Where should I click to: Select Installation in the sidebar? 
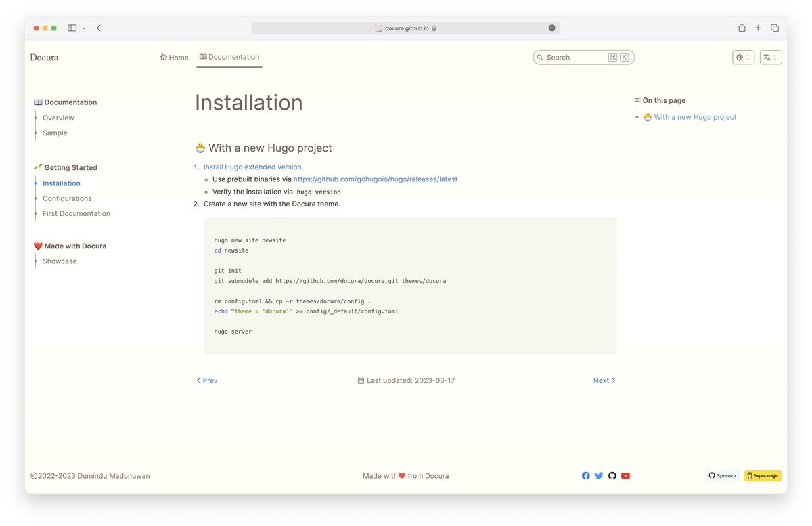[62, 183]
